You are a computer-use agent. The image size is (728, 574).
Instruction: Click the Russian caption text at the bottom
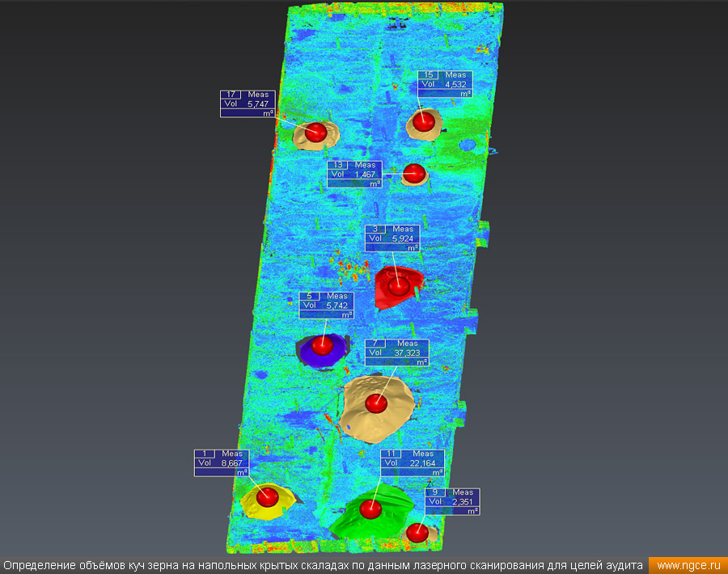tap(323, 566)
